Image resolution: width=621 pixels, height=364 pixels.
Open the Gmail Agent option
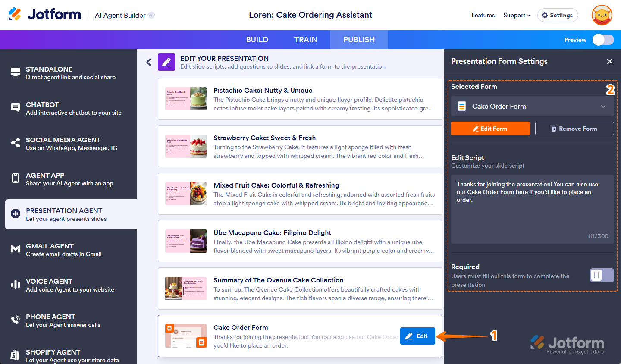pyautogui.click(x=71, y=249)
